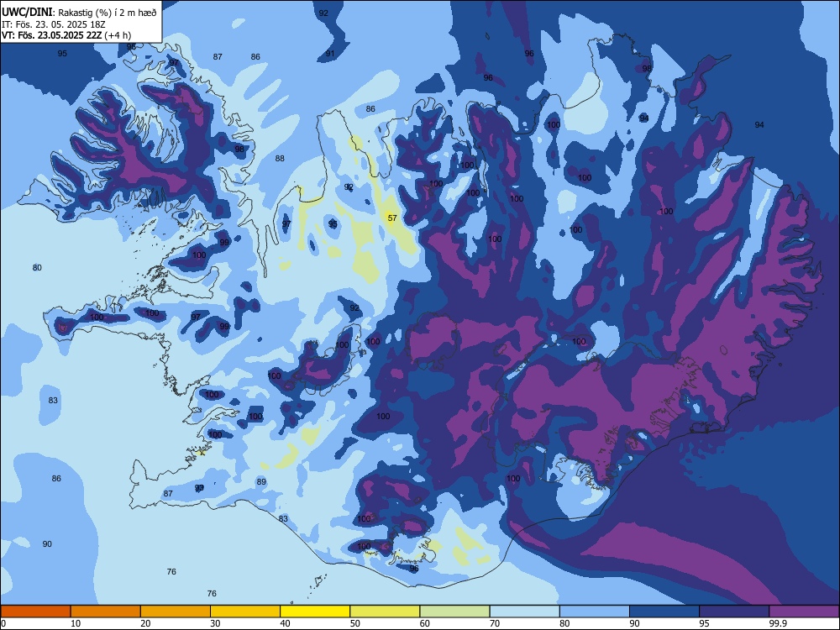
Task: Click the 'VT: Fös. 23.05.2025 22Z (+4 h)' line
Action: point(66,35)
